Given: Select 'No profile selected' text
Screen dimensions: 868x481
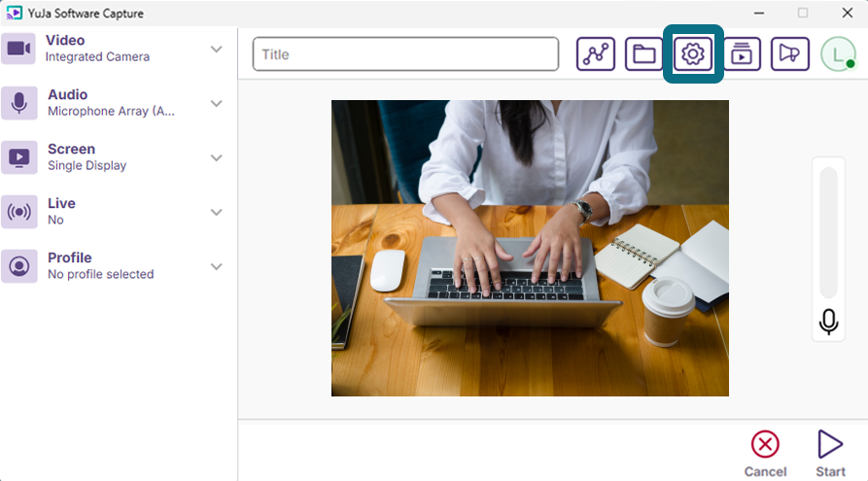Looking at the screenshot, I should pyautogui.click(x=101, y=274).
